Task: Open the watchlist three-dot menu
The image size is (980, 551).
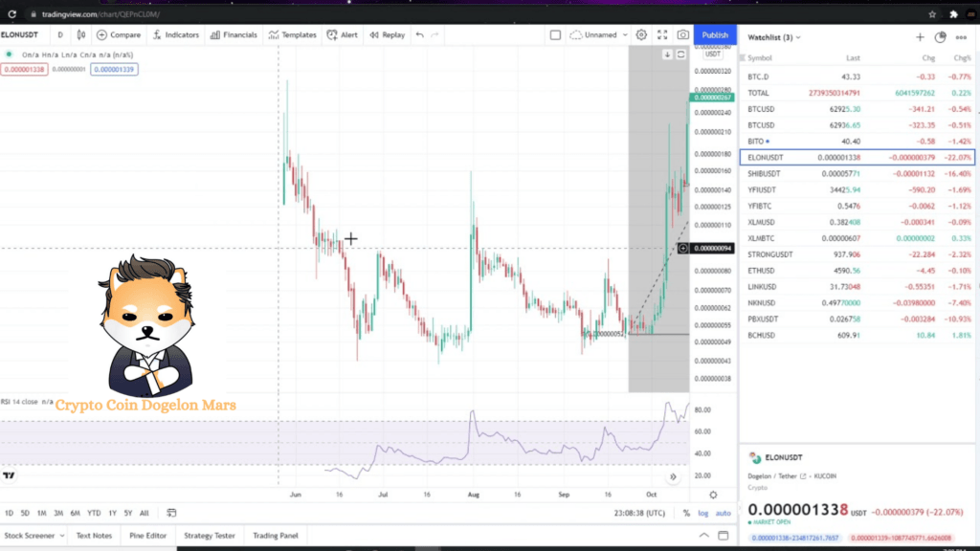Action: (961, 37)
